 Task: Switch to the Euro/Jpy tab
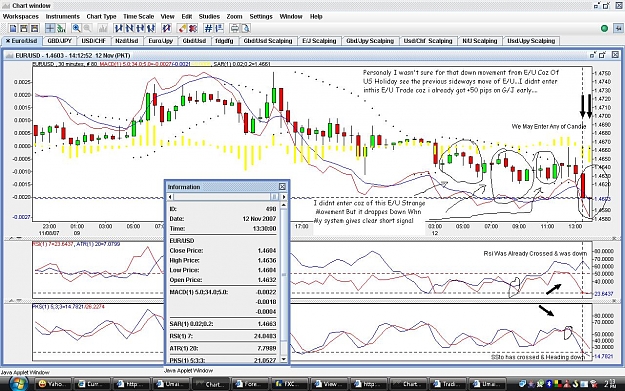(161, 41)
